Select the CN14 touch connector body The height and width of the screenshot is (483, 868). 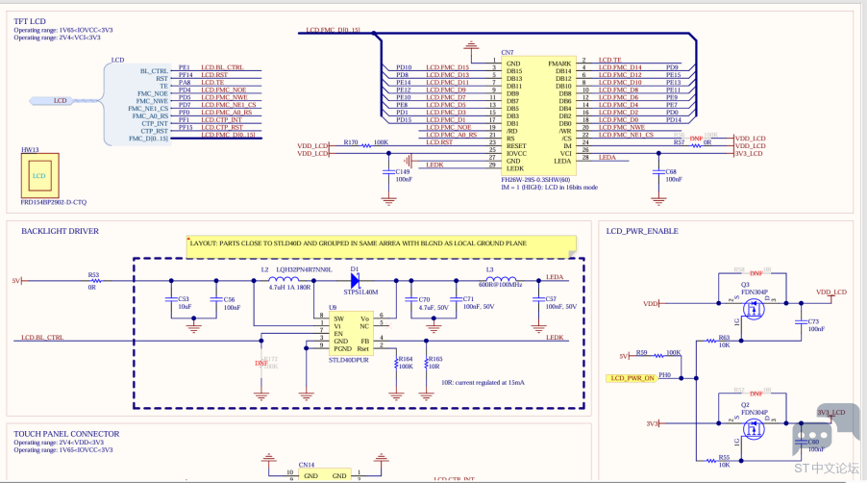pyautogui.click(x=325, y=474)
